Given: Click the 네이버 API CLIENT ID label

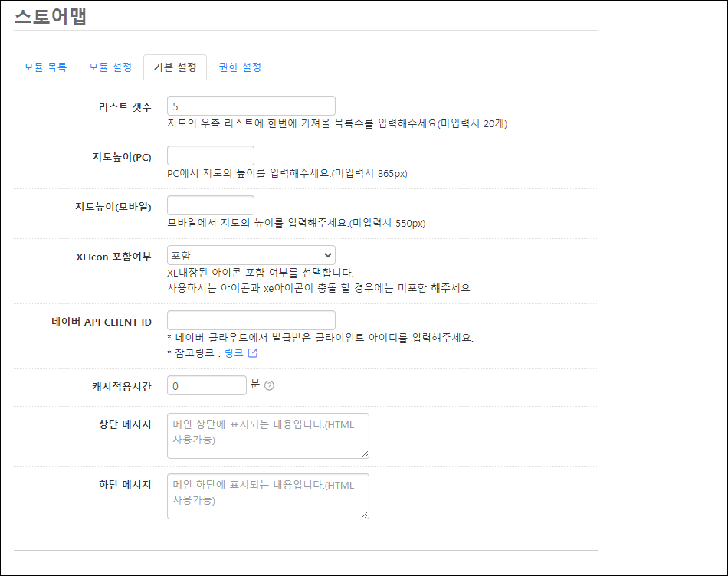Looking at the screenshot, I should pyautogui.click(x=101, y=322).
